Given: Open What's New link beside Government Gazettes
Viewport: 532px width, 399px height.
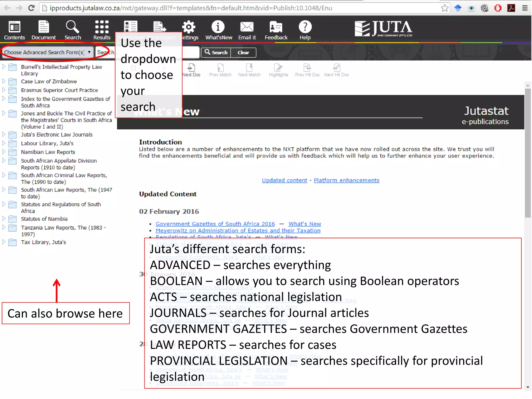Looking at the screenshot, I should (305, 224).
